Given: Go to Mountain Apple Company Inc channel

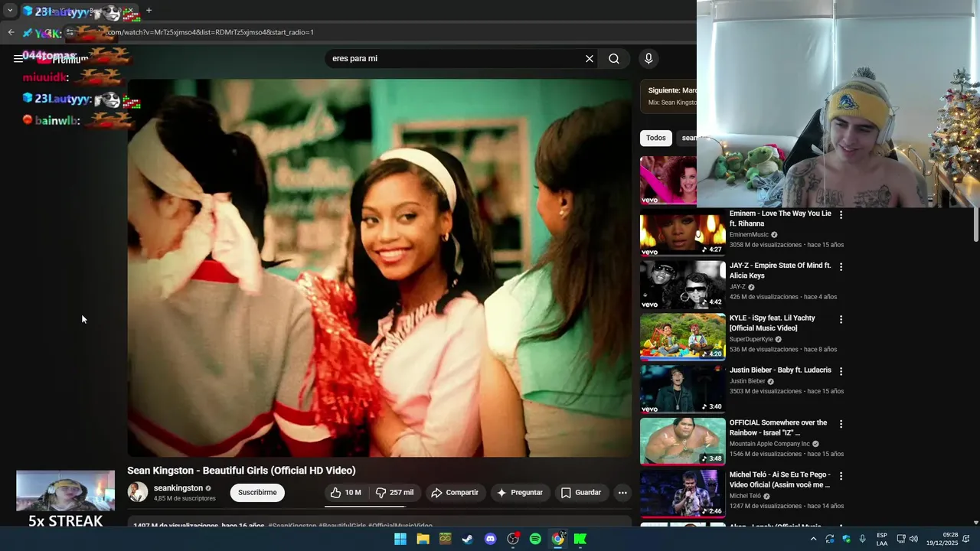Looking at the screenshot, I should 769,444.
